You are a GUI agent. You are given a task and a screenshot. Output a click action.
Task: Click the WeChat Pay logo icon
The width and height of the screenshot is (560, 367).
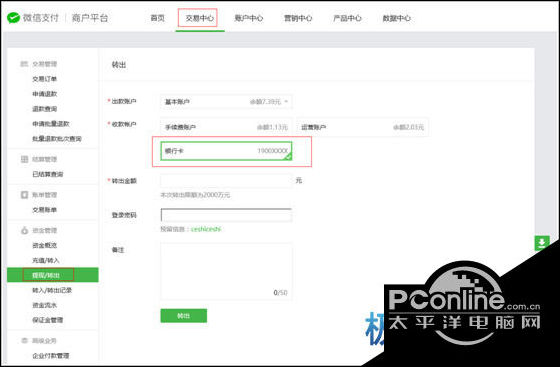click(13, 17)
